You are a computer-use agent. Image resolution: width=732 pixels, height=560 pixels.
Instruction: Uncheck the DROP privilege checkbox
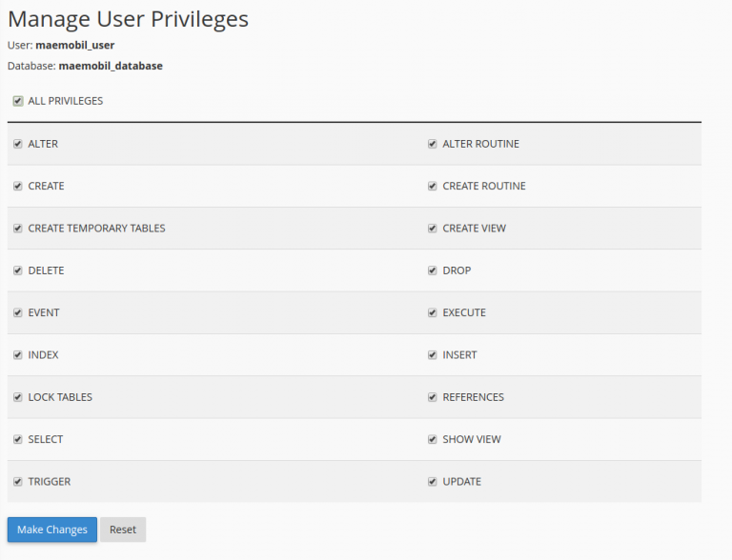point(433,270)
